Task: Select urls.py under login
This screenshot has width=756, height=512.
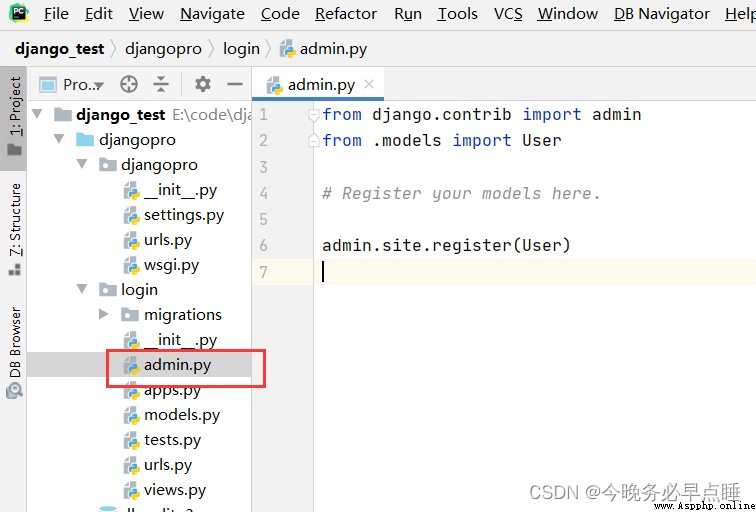Action: tap(139, 465)
